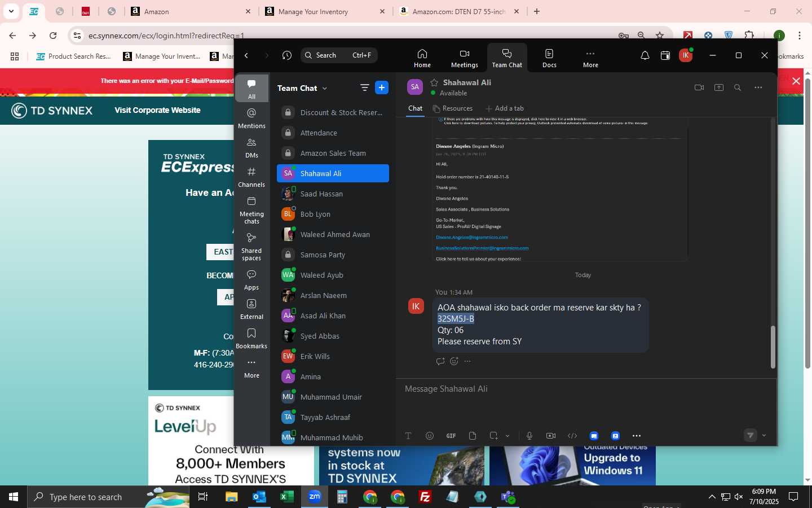Click blue plus new chat button

click(382, 87)
